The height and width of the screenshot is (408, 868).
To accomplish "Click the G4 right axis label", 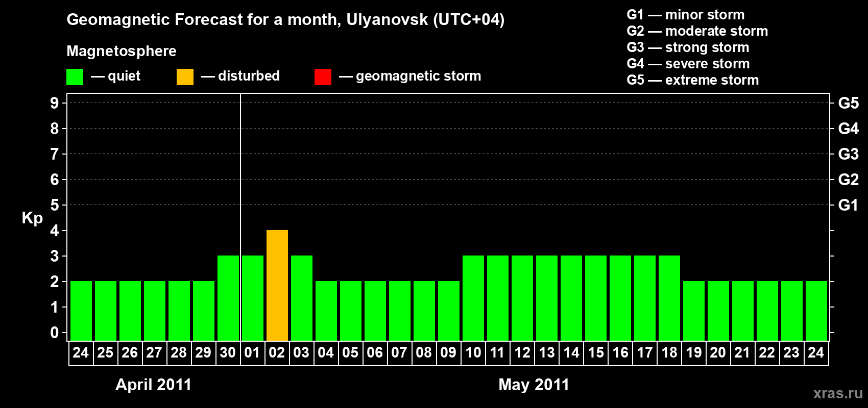I will (x=848, y=129).
